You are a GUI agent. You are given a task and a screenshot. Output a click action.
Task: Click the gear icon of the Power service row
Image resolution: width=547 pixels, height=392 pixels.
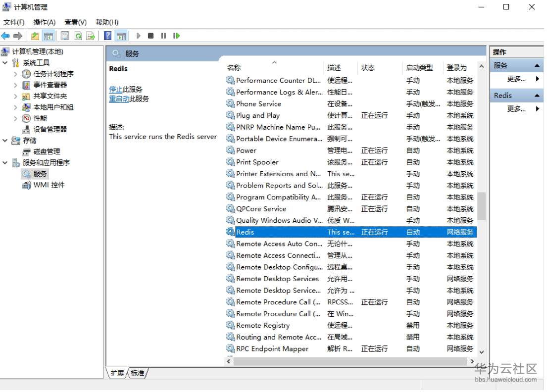(x=230, y=150)
